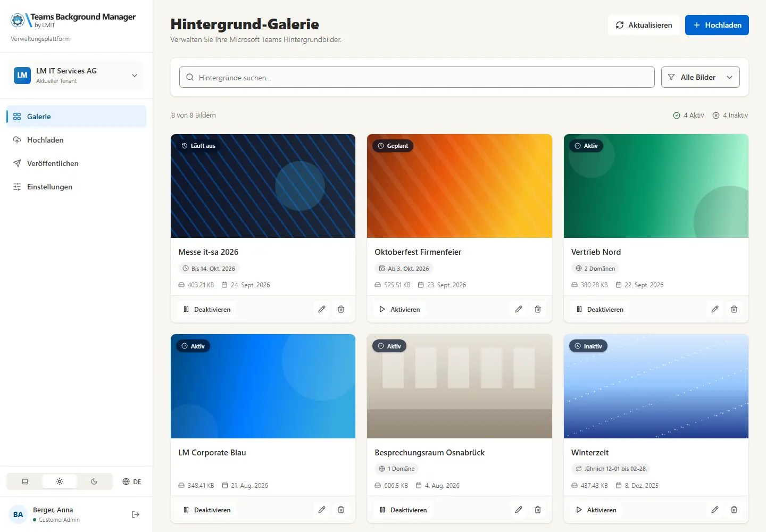Open the Messe it-sa 2026 thumbnail

click(263, 186)
